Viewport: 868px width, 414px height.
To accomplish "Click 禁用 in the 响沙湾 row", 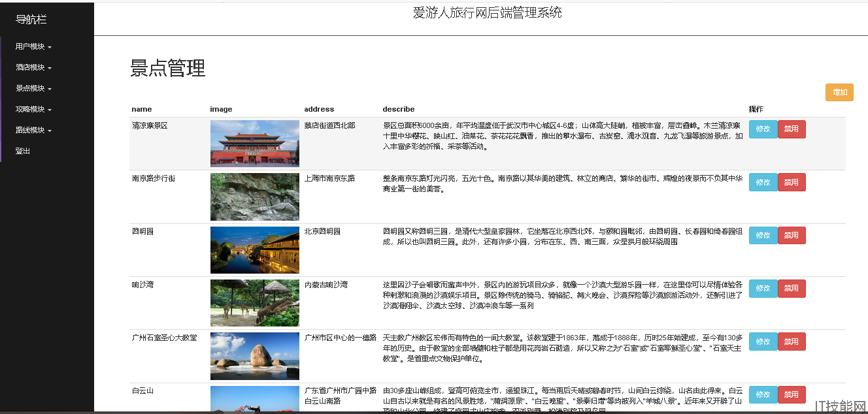I will [x=792, y=289].
